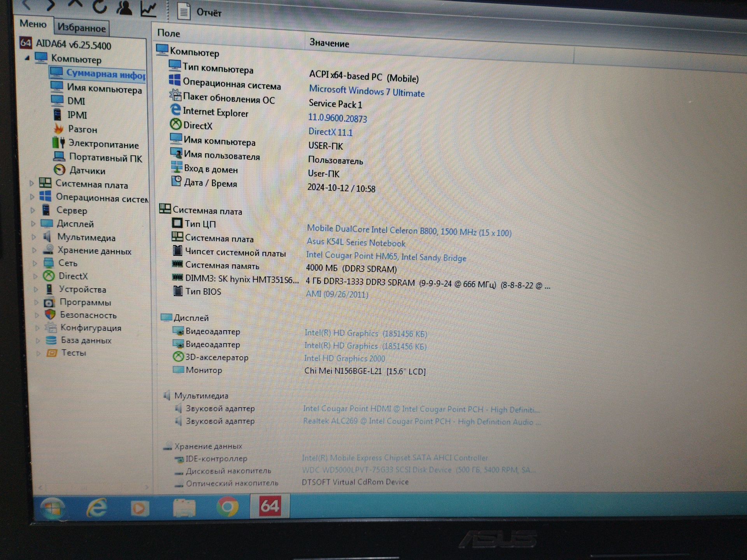Open Microsoft Windows 7 Ultimate link

point(366,91)
